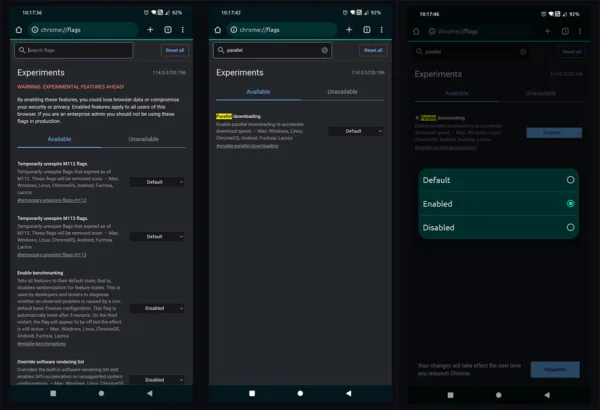Open new tab plus icon, middle phone

click(349, 29)
